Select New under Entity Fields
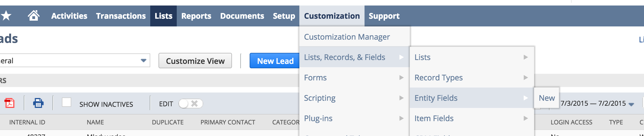The image size is (644, 136). (x=547, y=98)
